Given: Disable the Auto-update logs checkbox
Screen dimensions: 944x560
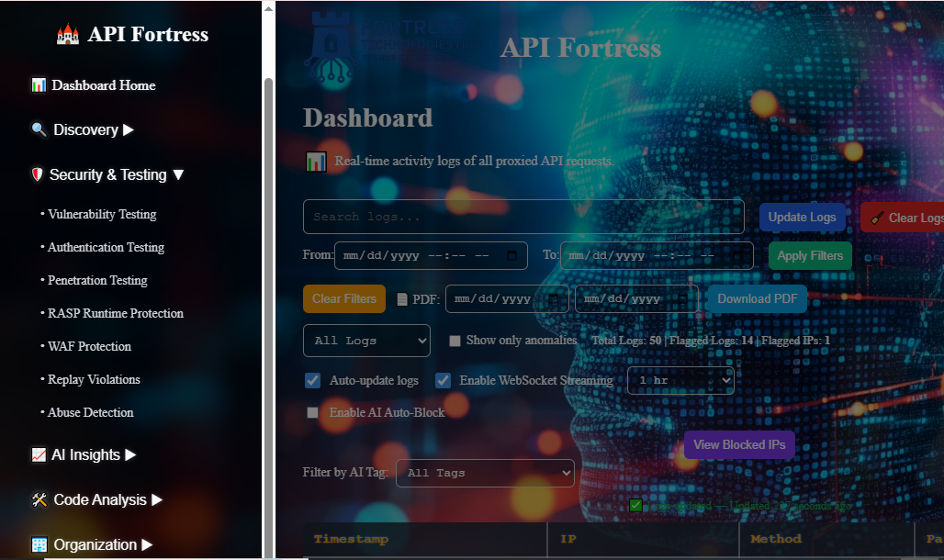Looking at the screenshot, I should click(x=312, y=380).
